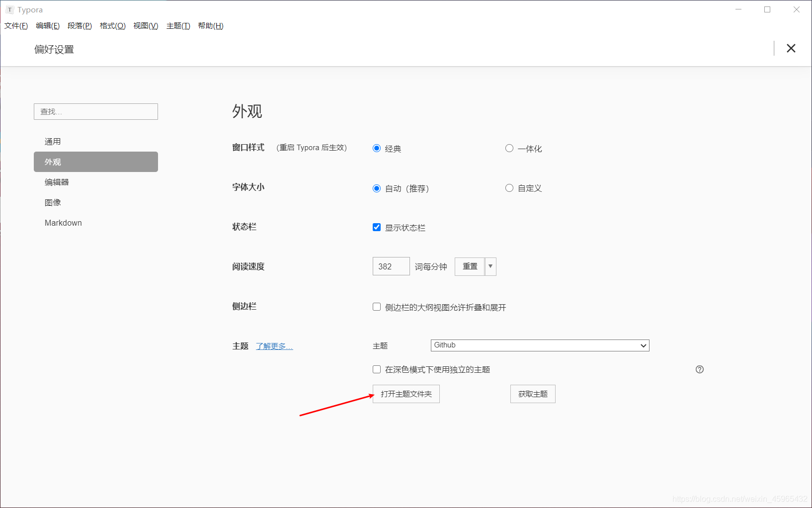Click the reading speed field showing 382
The height and width of the screenshot is (508, 812).
click(x=391, y=266)
